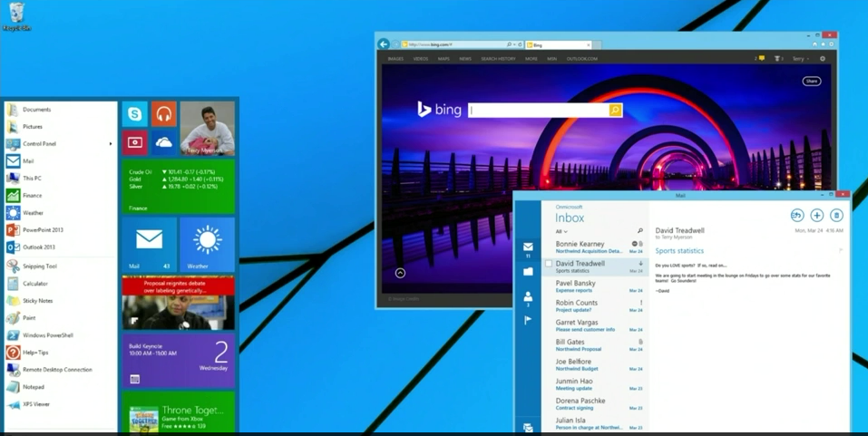868x436 pixels.
Task: Expand the MORE menu on Bing
Action: 532,59
